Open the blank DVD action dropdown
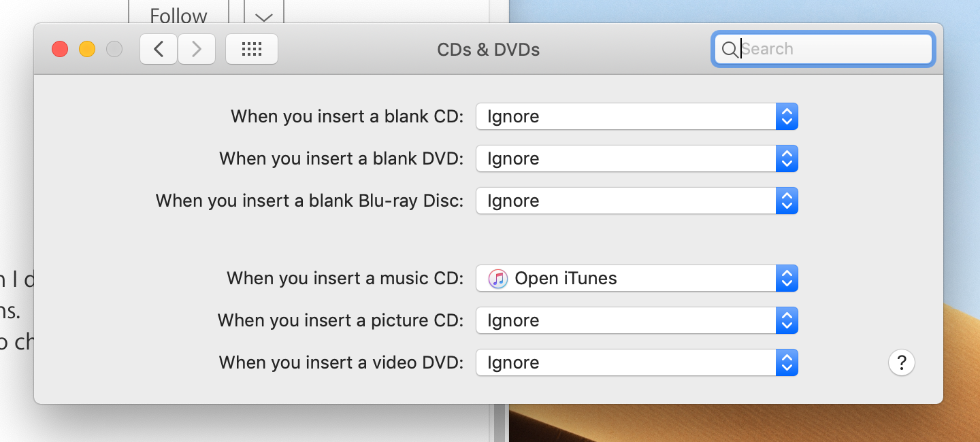This screenshot has height=442, width=980. 636,158
